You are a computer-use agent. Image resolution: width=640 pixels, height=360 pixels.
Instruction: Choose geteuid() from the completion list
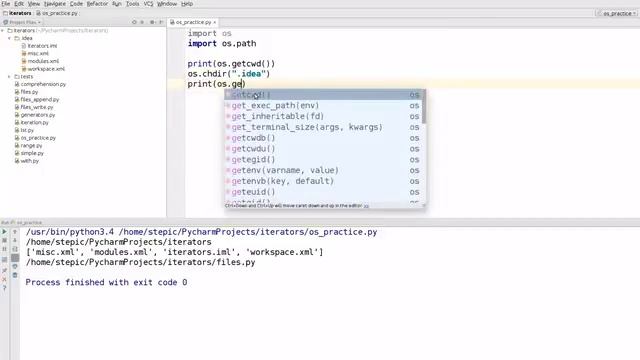point(324,192)
